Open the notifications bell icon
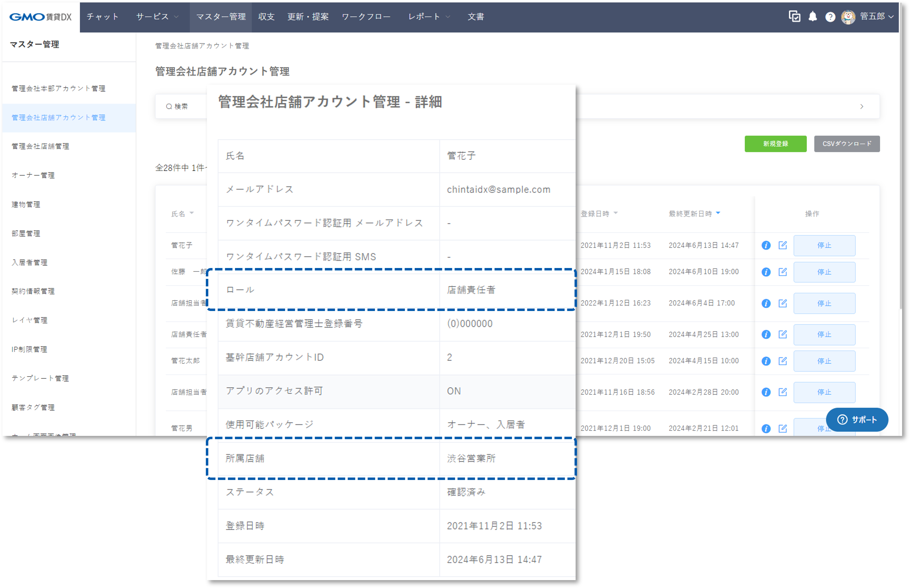The height and width of the screenshot is (588, 910). coord(813,16)
